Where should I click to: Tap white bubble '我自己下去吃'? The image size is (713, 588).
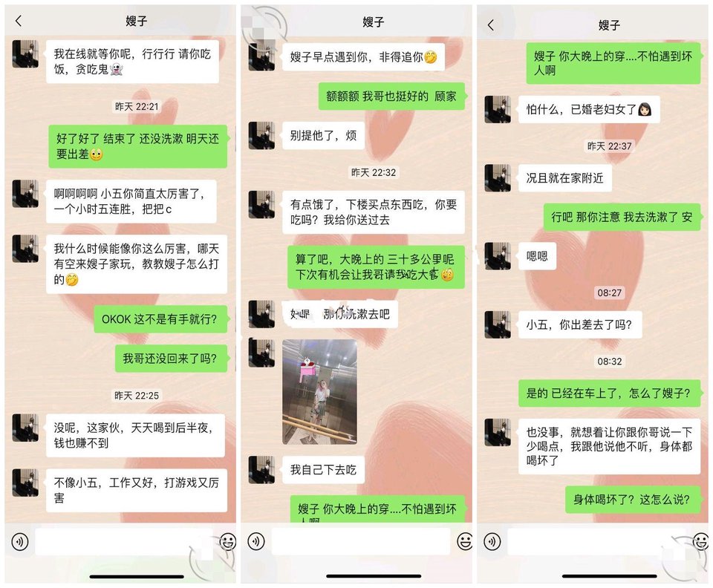323,469
